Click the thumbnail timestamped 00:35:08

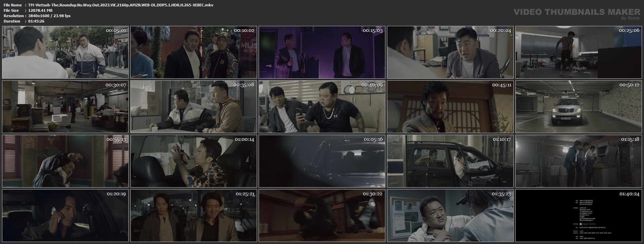coord(194,107)
